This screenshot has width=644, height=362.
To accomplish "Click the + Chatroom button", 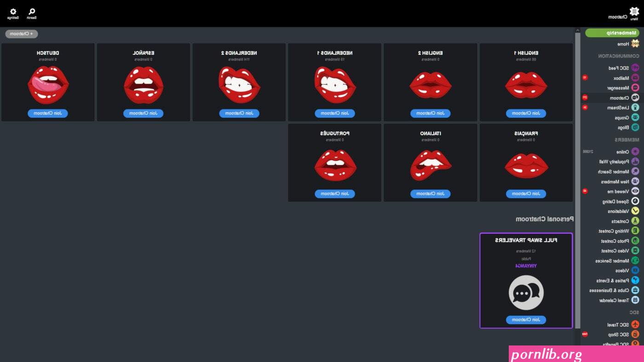I will [22, 34].
